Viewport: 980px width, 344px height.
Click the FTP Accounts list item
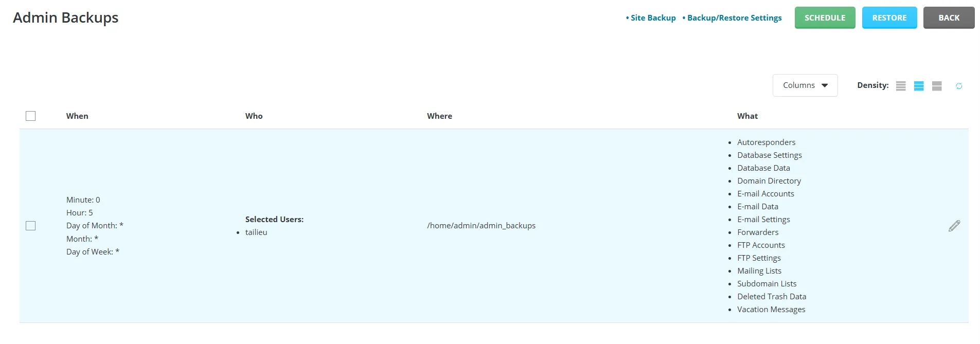coord(761,245)
